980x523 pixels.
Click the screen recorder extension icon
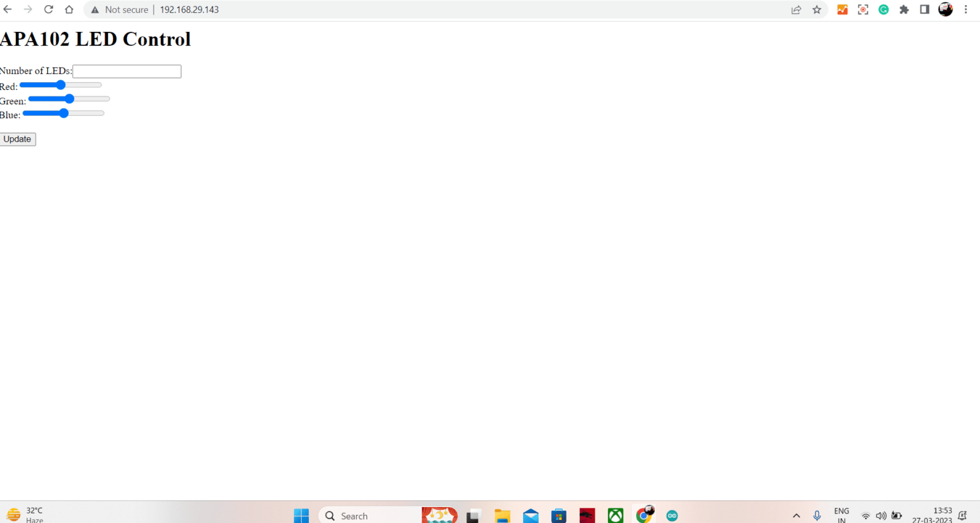pos(863,10)
